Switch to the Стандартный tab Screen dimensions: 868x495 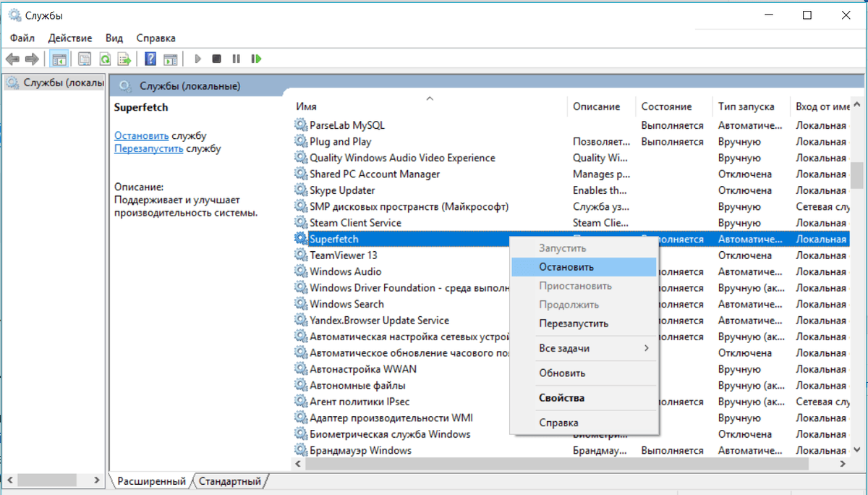coord(230,481)
